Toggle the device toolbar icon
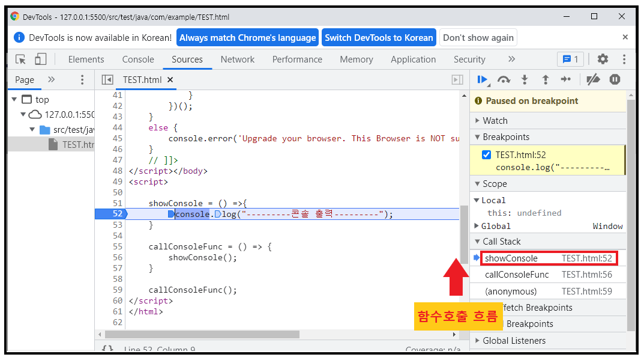The image size is (644, 360). (x=40, y=59)
